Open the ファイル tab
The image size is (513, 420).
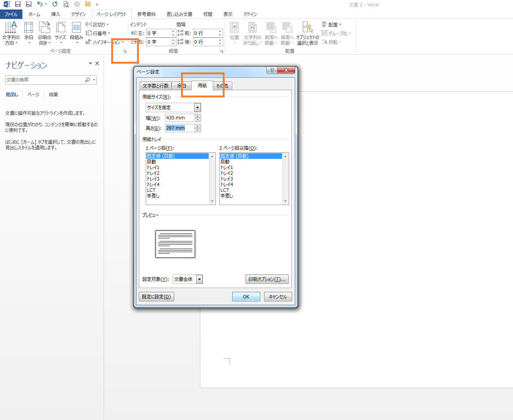11,14
